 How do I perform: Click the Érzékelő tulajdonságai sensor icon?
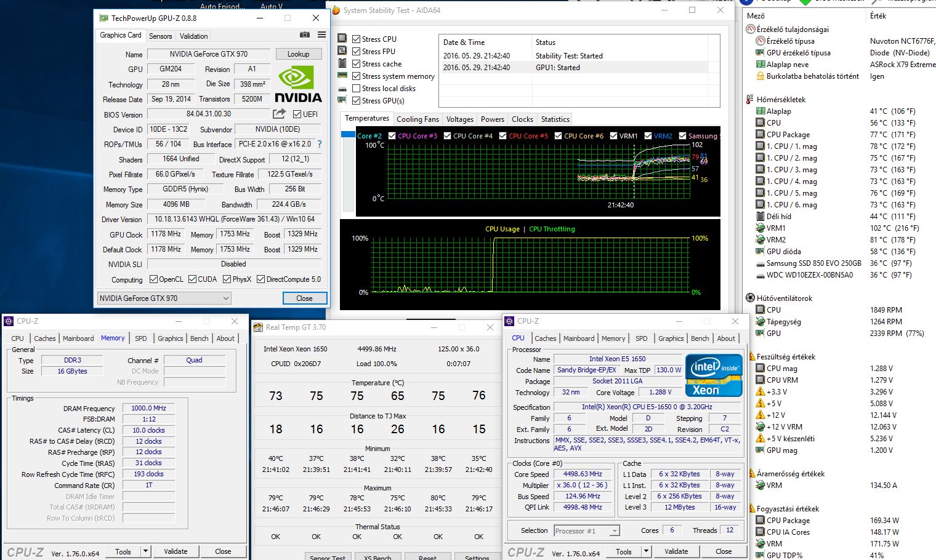point(750,29)
